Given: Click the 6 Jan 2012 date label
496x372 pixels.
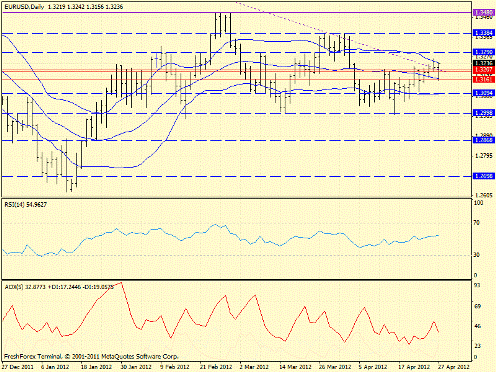Looking at the screenshot, I should pos(55,367).
